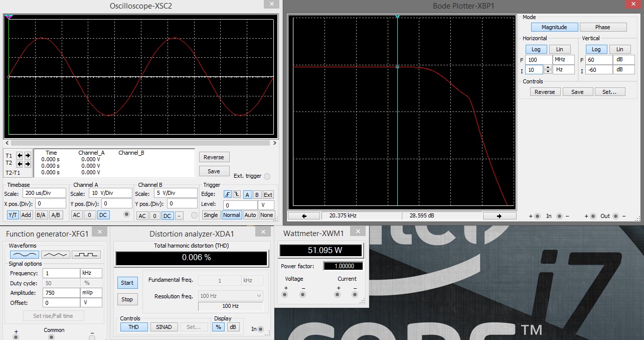This screenshot has height=340, width=644.
Task: Click the Ext. trigger terminal
Action: (x=267, y=176)
